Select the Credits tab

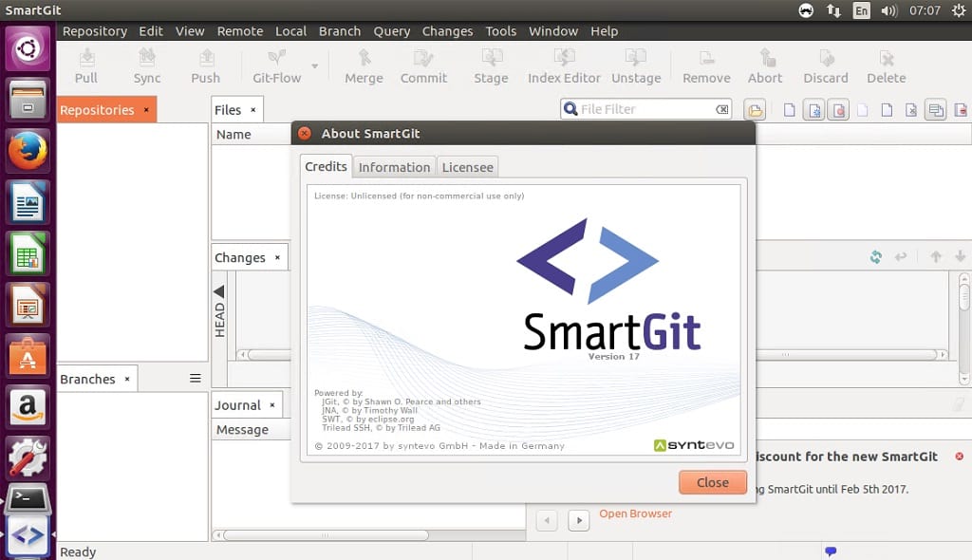tap(327, 166)
